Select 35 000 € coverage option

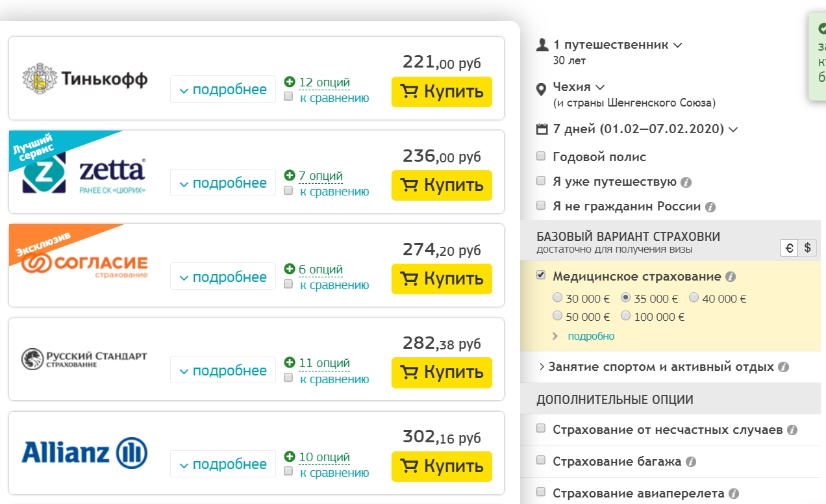tap(625, 298)
